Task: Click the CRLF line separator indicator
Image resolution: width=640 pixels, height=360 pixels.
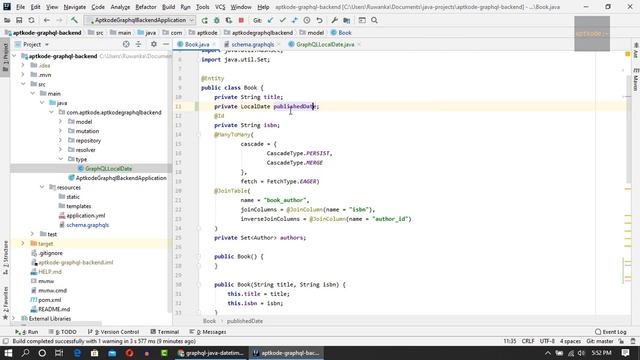Action: [x=528, y=341]
